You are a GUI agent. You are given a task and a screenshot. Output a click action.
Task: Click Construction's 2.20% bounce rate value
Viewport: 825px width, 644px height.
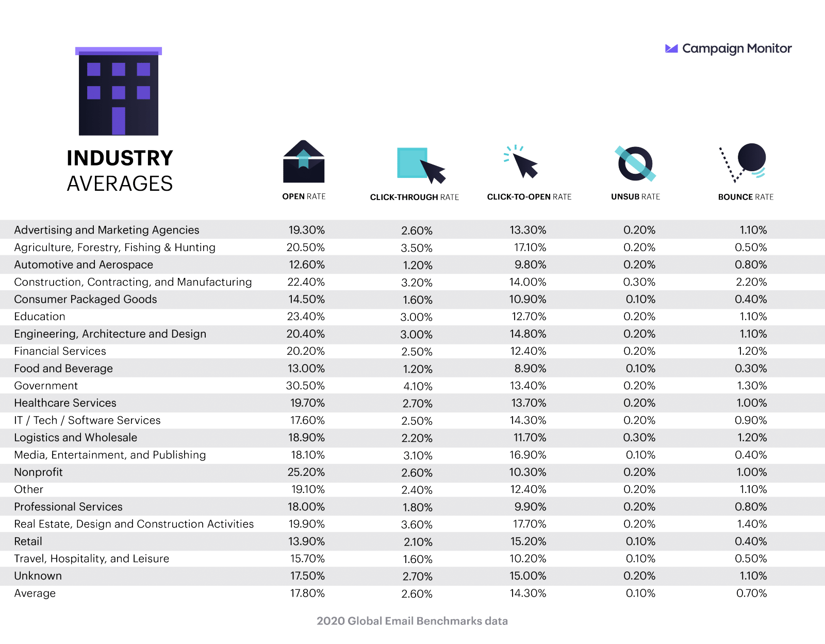(751, 282)
